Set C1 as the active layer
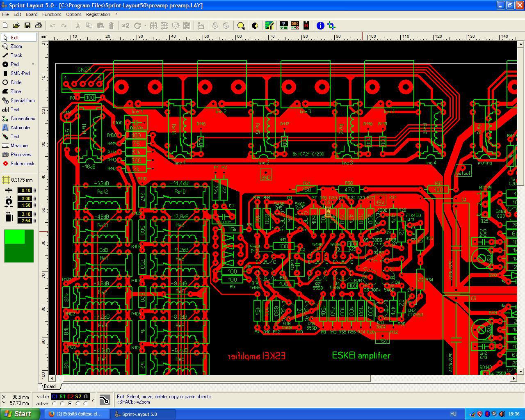 (x=55, y=404)
